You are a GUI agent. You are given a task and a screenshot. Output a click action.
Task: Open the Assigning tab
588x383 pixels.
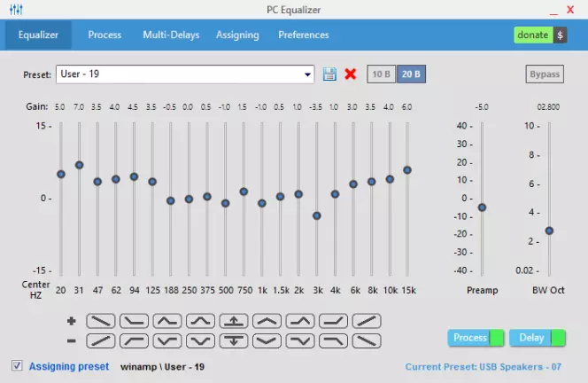pos(237,35)
